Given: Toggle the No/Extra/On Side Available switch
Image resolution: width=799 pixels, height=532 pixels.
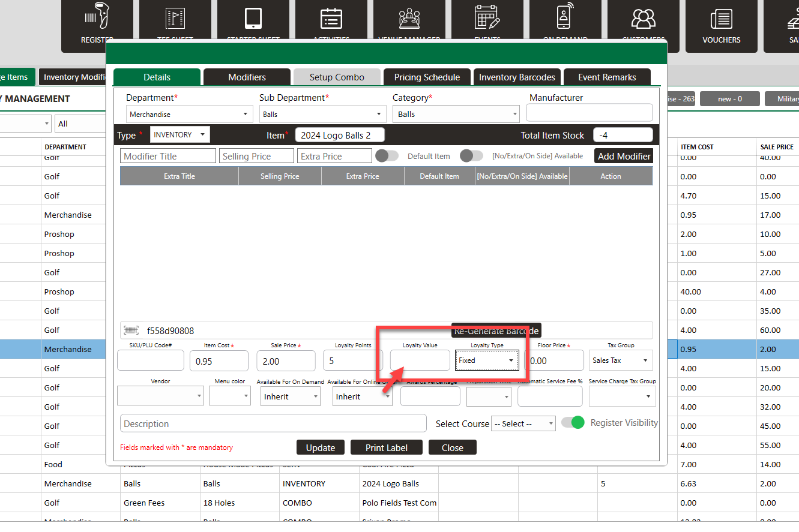Looking at the screenshot, I should [471, 156].
